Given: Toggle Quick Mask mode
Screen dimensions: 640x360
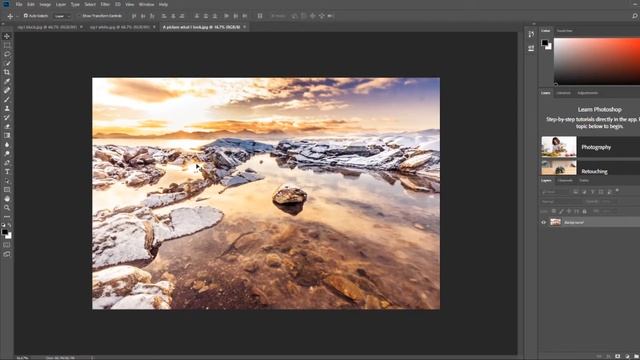Looking at the screenshot, I should [7, 245].
